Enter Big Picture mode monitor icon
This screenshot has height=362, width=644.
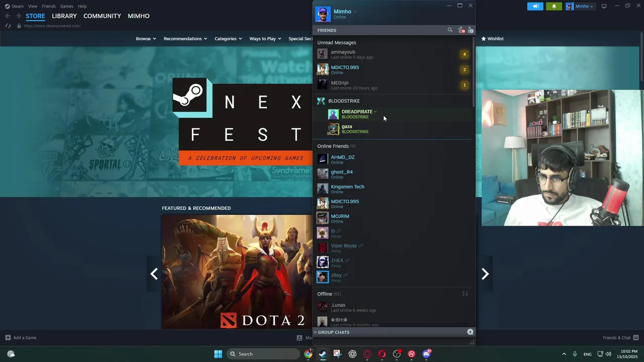604,6
